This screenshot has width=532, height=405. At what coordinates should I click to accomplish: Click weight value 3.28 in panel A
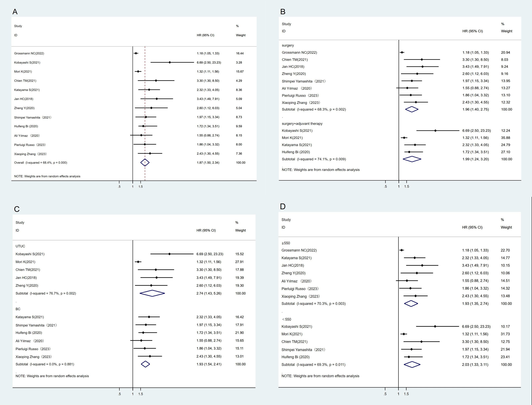(x=239, y=62)
